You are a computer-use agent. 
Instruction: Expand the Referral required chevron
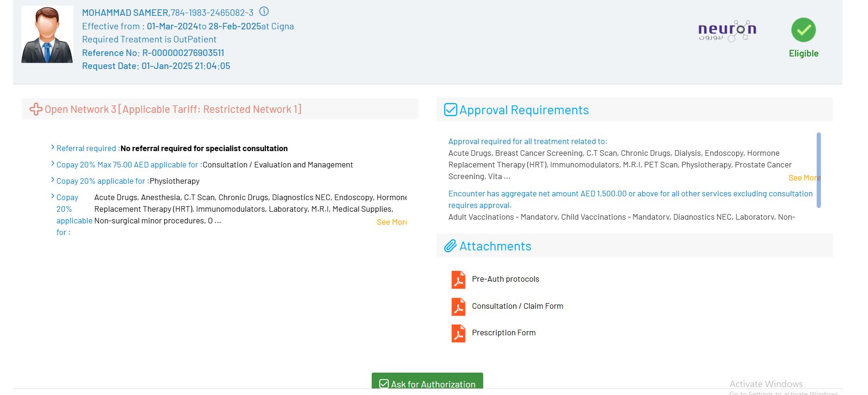[x=53, y=148]
